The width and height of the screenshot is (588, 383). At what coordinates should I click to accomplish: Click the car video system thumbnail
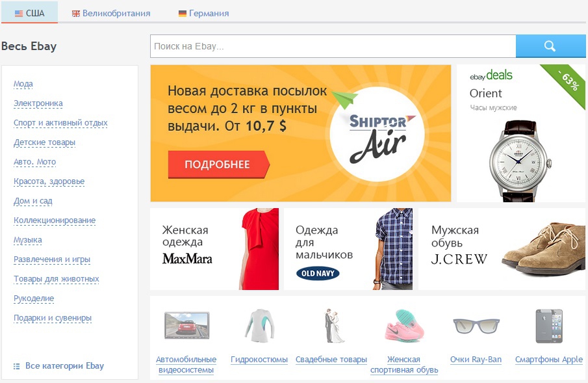tap(186, 326)
